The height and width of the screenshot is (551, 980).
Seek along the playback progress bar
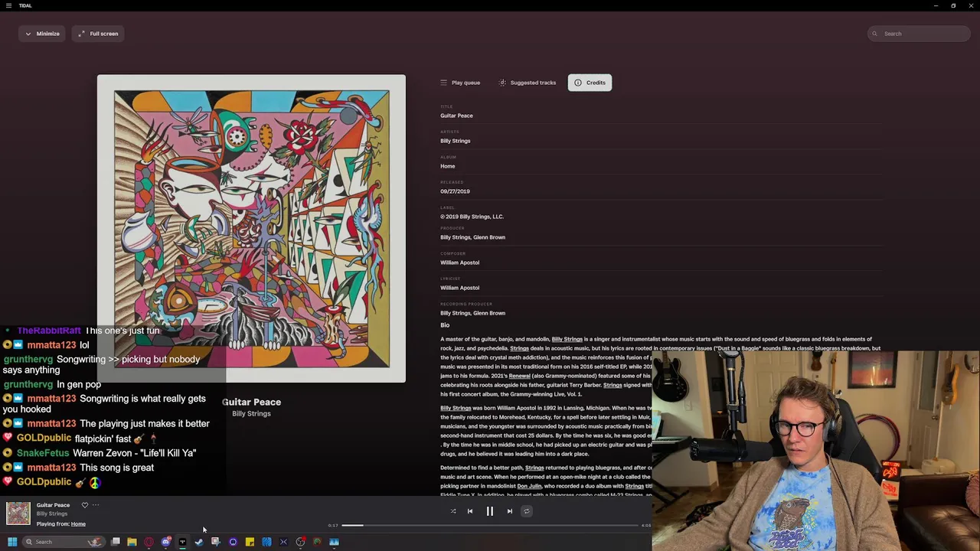(490, 526)
